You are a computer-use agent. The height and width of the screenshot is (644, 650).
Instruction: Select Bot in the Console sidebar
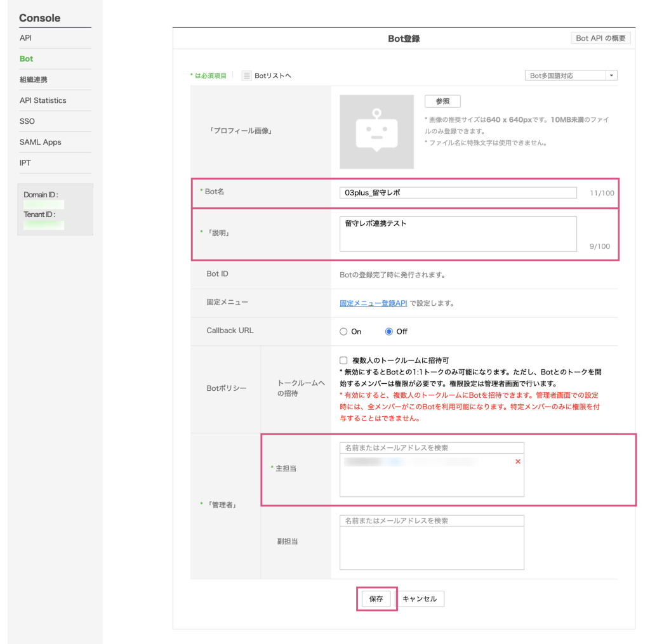click(27, 59)
